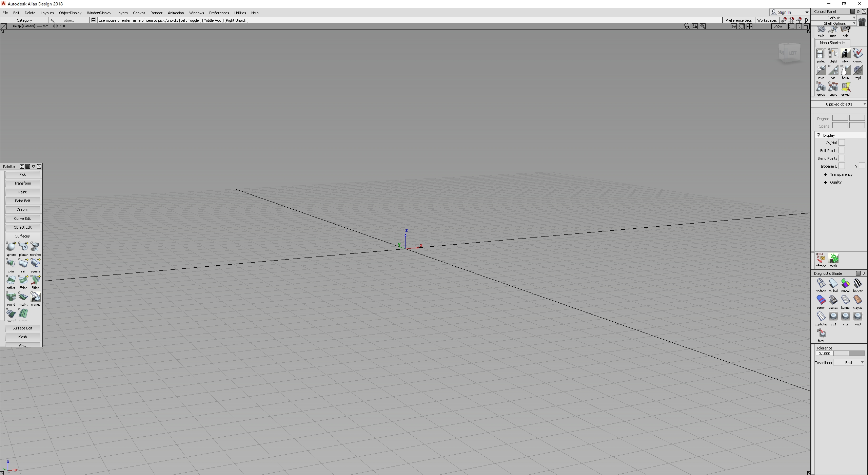Toggle the Edit Points checkbox
The width and height of the screenshot is (868, 475).
[x=842, y=151]
